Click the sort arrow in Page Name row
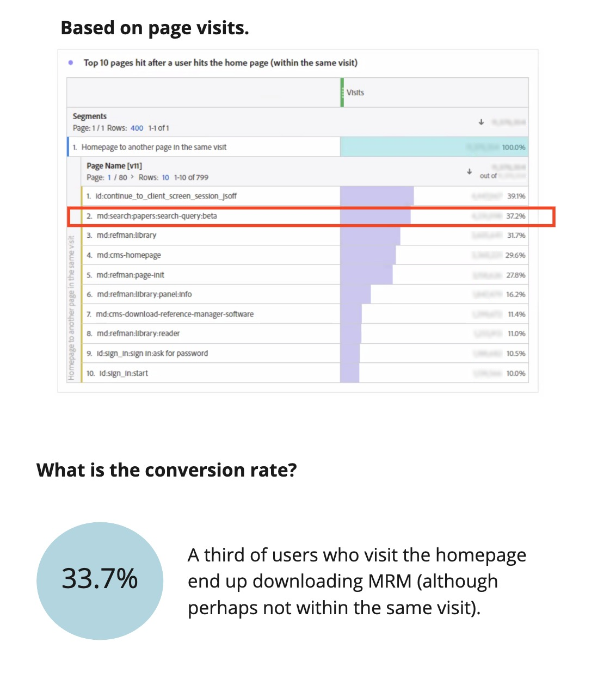616x698 pixels. click(469, 171)
